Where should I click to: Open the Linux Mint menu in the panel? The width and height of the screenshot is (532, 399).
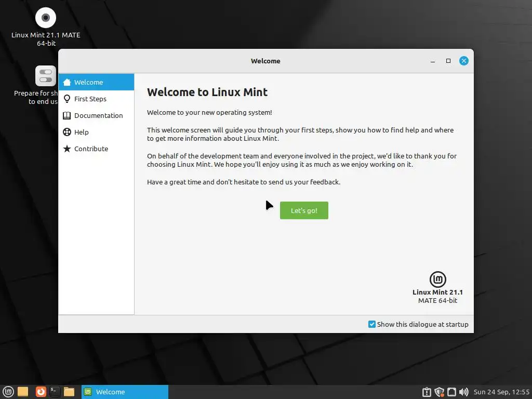pos(8,392)
